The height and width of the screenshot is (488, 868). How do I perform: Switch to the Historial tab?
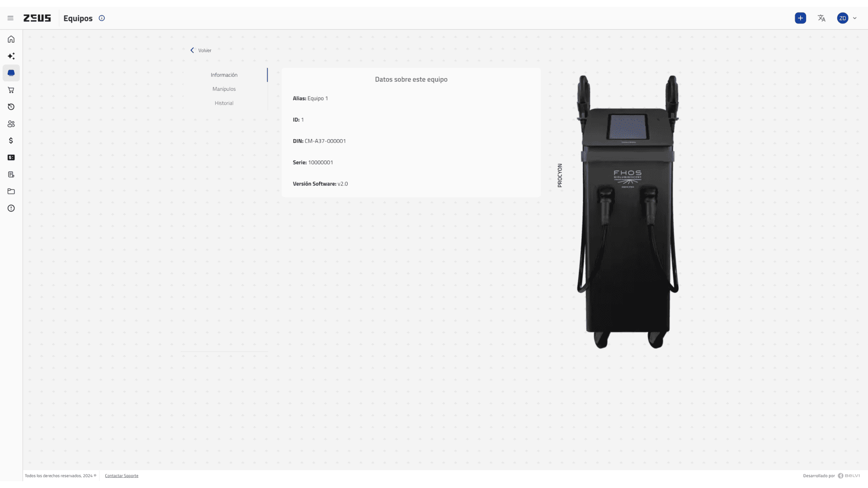[x=224, y=103]
